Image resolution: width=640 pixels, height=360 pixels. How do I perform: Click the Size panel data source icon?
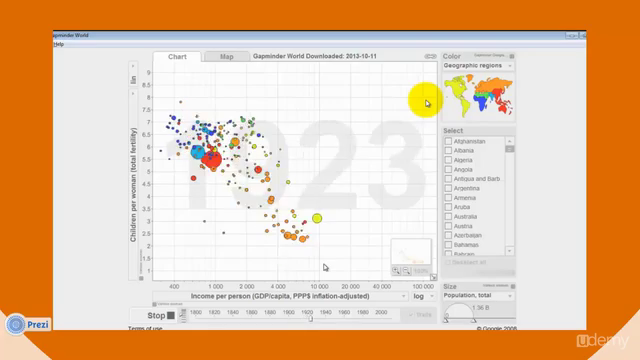click(513, 286)
